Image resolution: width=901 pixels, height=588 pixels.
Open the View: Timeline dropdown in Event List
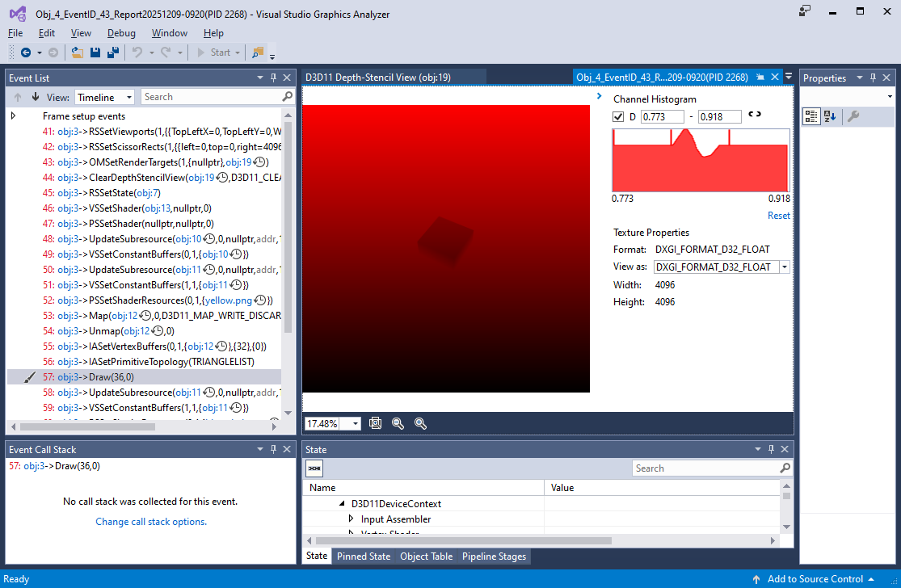coord(104,96)
